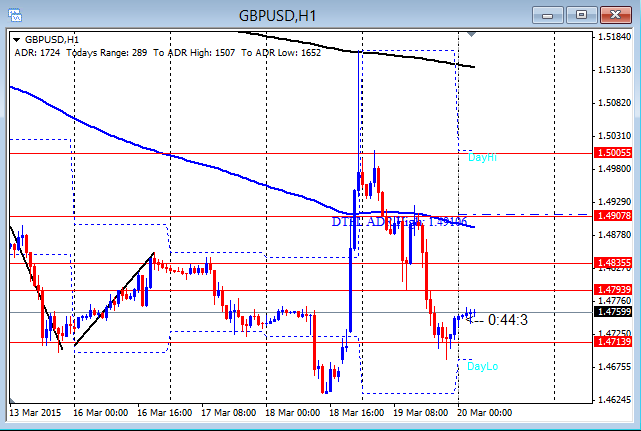Click the 1.46755 price scale value
This screenshot has width=641, height=431.
614,366
